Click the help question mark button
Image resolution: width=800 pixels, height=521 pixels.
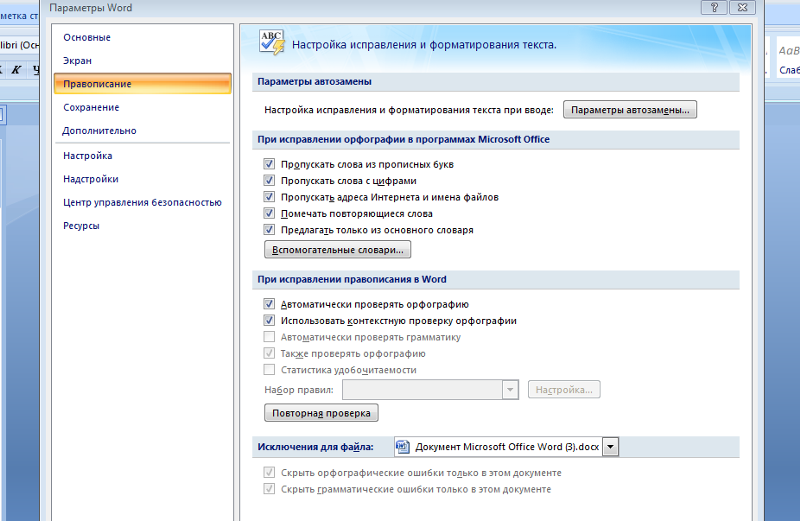(x=714, y=7)
